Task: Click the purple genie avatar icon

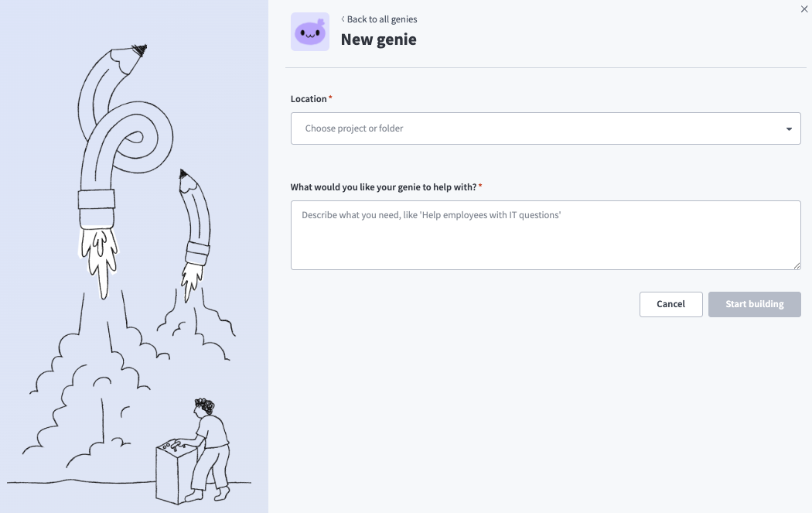Action: pyautogui.click(x=309, y=32)
